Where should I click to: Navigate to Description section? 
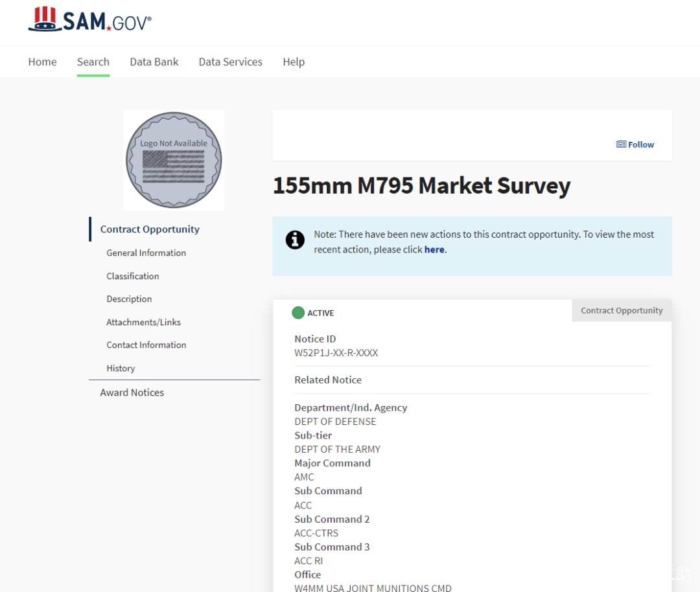click(x=129, y=299)
